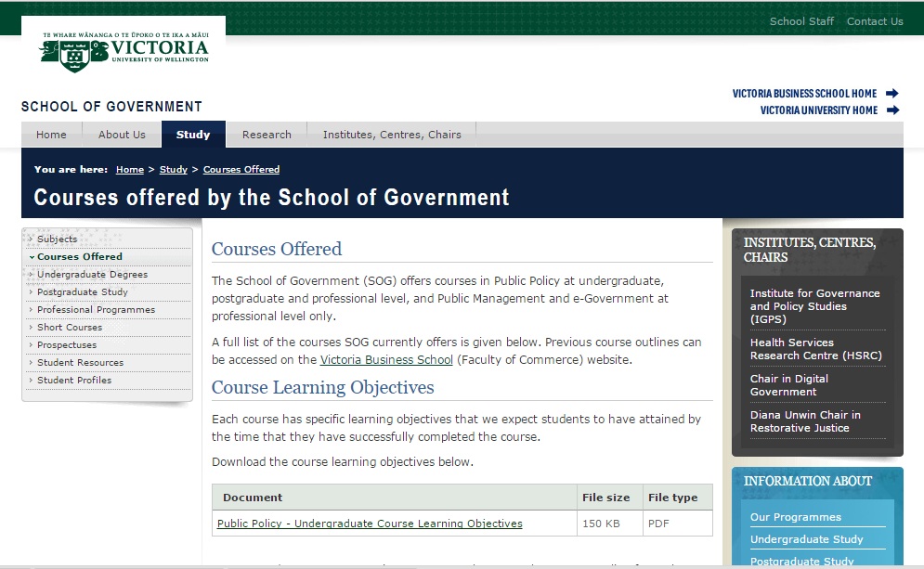Select the Study navigation tab
Screen dimensions: 924x569
193,135
